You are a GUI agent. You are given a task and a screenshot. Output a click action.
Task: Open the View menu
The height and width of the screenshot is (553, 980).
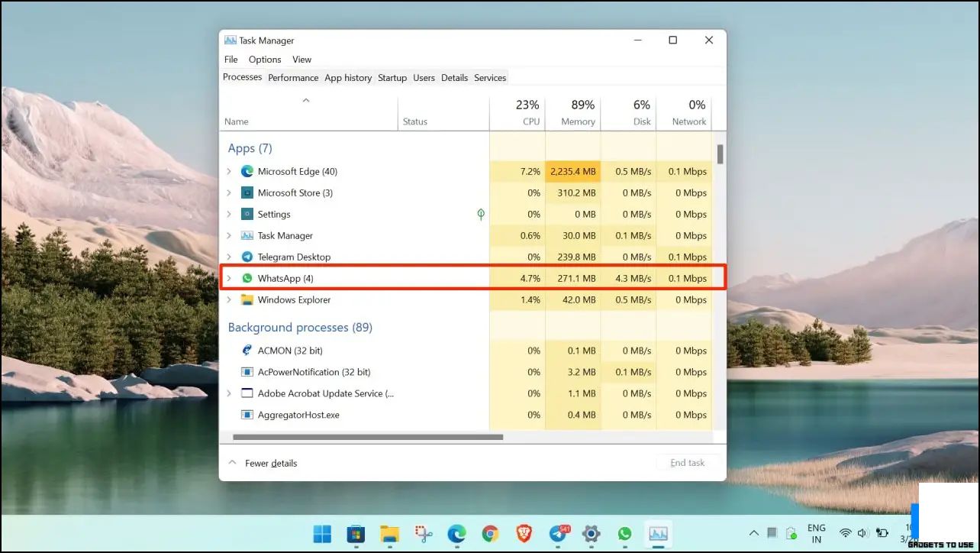[302, 60]
